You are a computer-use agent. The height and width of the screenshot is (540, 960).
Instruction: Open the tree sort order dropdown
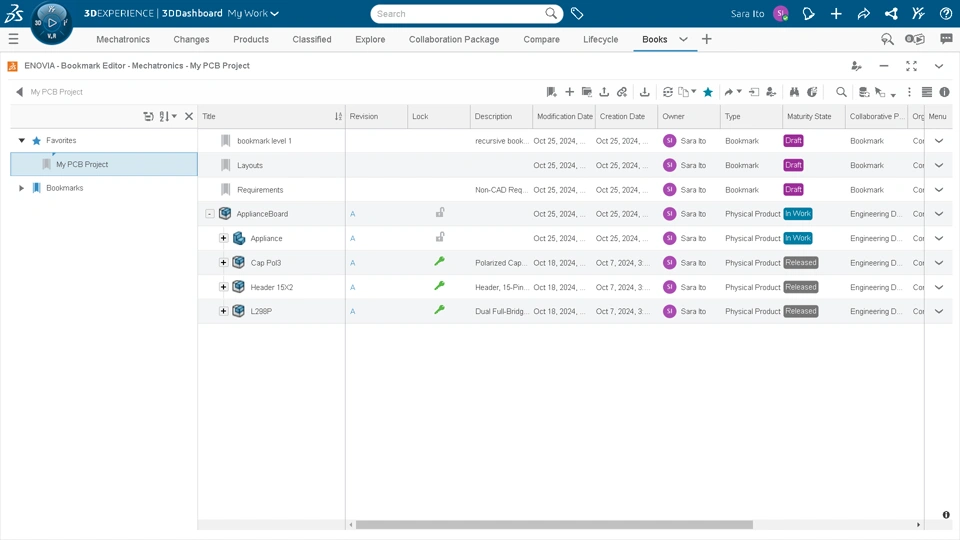168,116
